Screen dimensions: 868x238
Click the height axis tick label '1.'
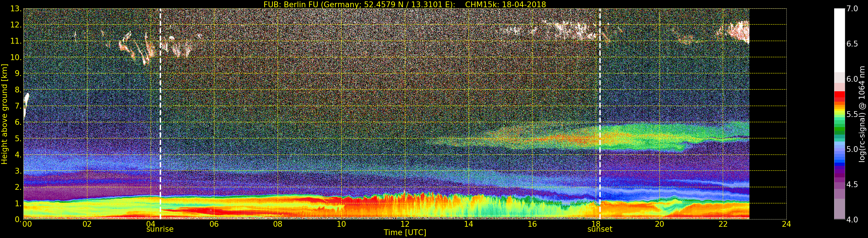pyautogui.click(x=18, y=203)
